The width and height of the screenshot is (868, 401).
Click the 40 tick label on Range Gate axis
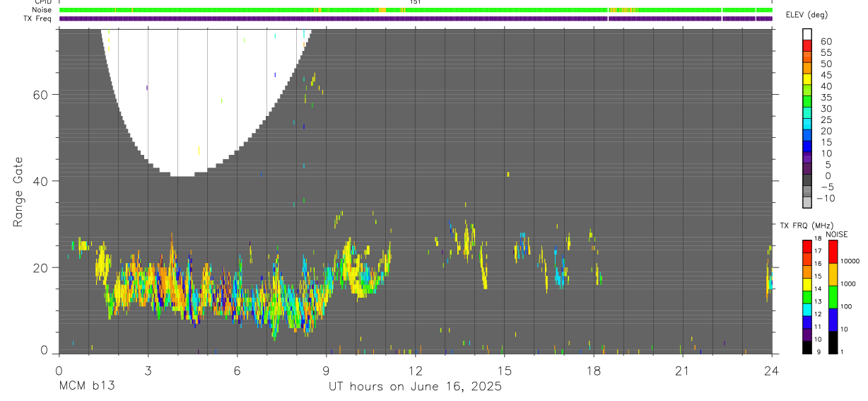coord(43,181)
